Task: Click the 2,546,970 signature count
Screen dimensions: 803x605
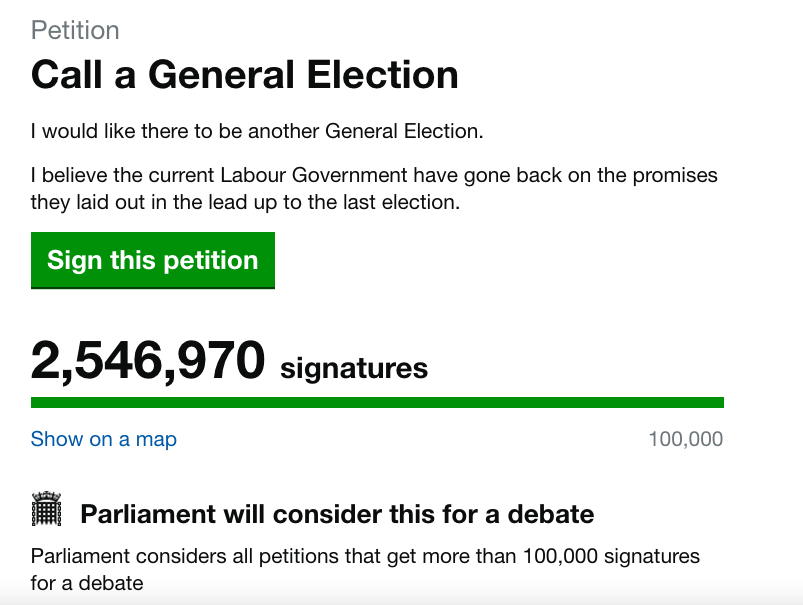Action: [x=148, y=361]
